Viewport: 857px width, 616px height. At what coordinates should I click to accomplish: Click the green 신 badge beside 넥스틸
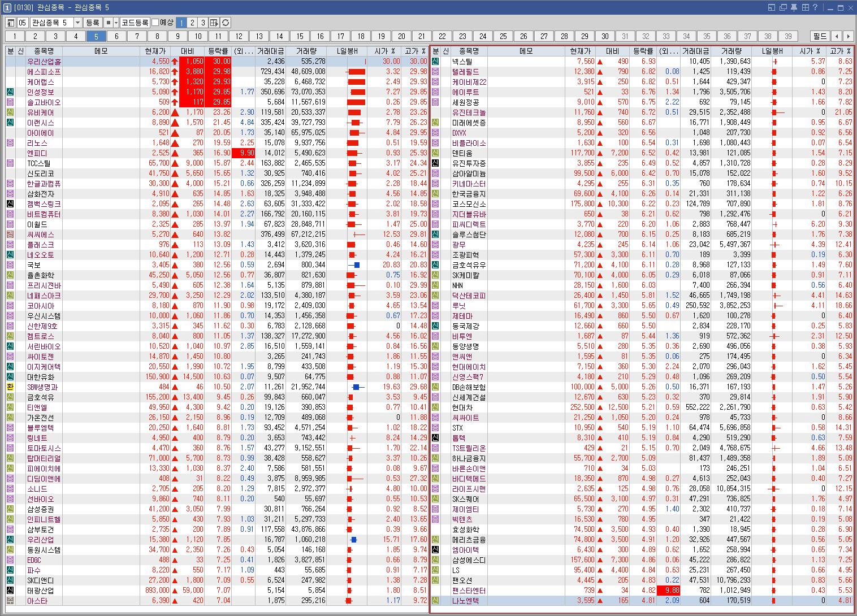(435, 62)
